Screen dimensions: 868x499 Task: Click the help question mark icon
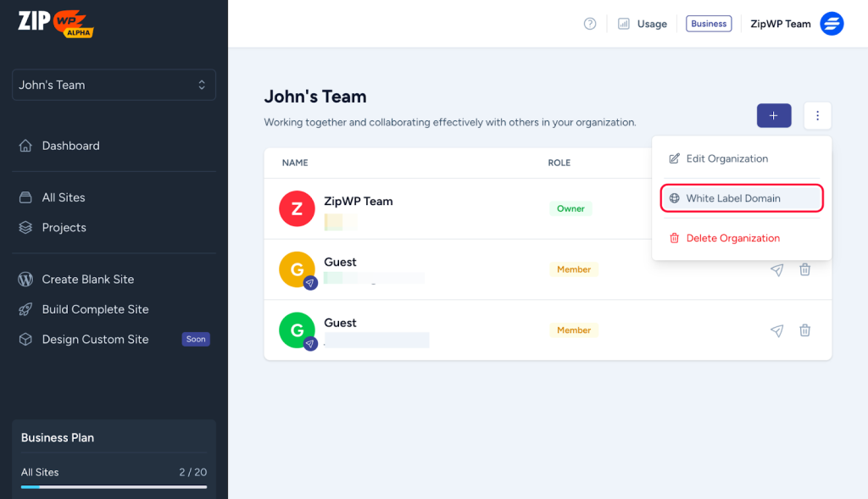pos(590,24)
